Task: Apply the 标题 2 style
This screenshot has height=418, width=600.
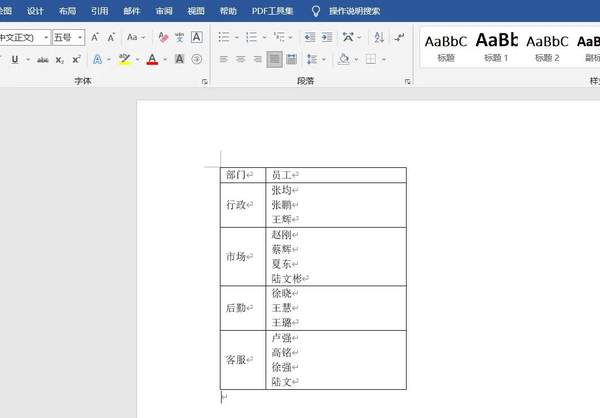Action: 547,46
